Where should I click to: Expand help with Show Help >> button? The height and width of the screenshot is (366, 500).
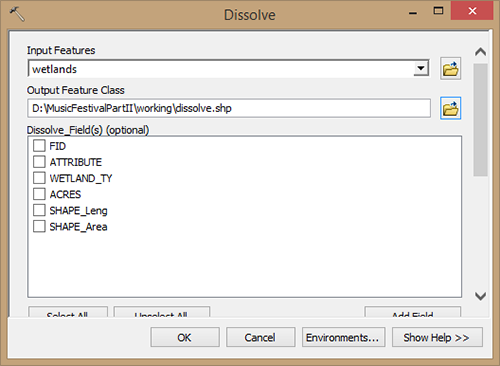pos(437,337)
